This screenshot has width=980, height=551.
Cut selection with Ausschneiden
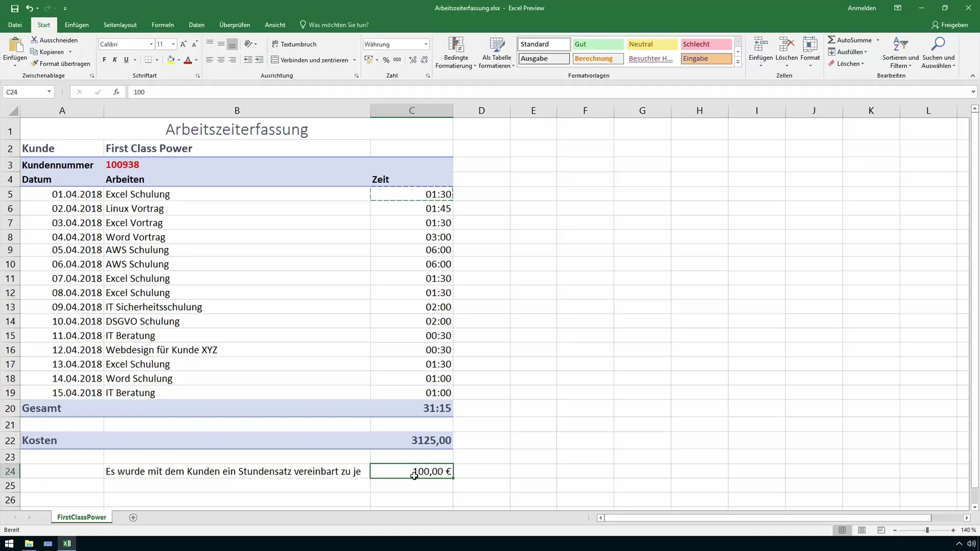pyautogui.click(x=54, y=40)
